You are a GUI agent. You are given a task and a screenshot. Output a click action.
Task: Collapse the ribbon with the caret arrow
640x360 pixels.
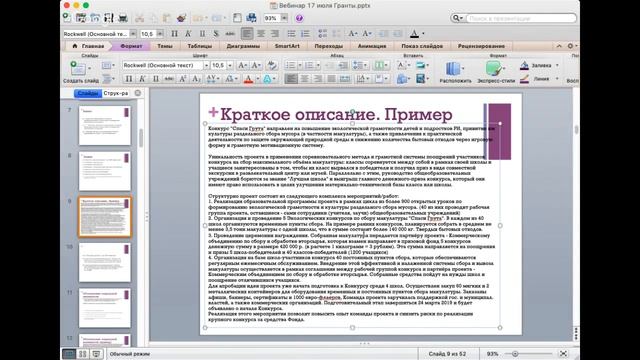coord(559,46)
